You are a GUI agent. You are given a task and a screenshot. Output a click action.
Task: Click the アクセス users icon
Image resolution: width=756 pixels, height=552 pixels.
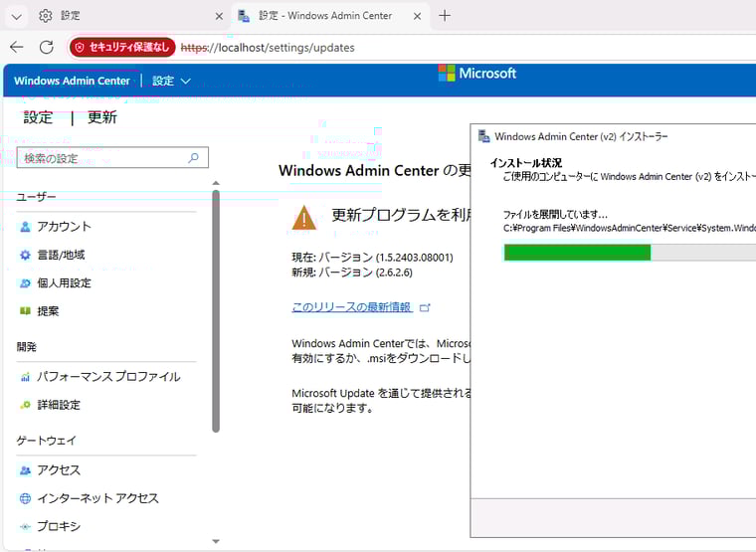pos(25,470)
